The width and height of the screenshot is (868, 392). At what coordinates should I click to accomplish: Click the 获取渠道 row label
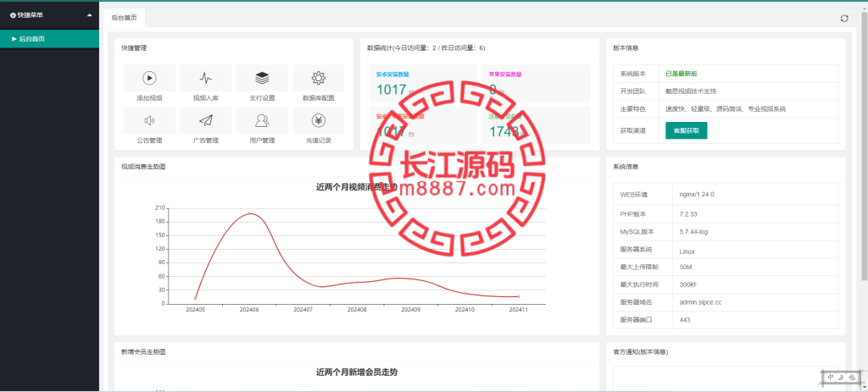632,130
